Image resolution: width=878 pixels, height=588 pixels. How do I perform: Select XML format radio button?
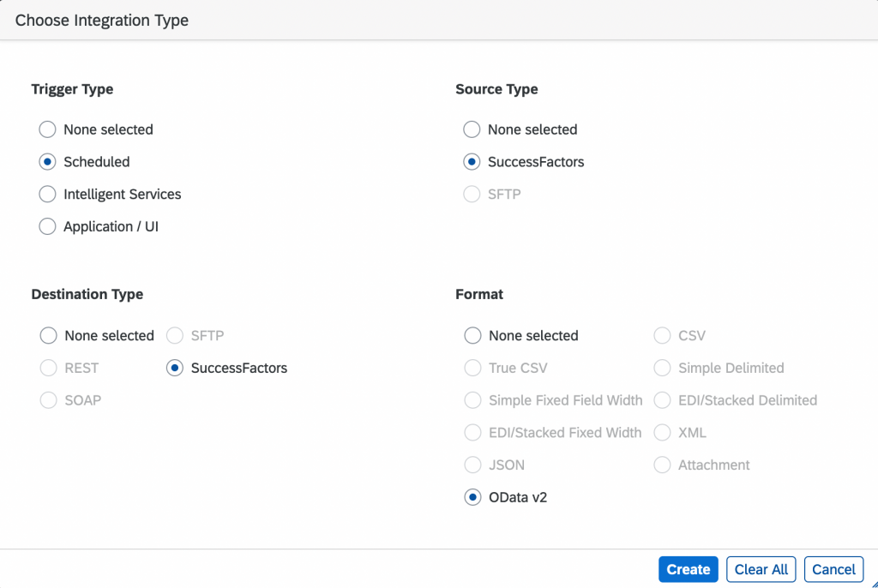[x=663, y=432]
